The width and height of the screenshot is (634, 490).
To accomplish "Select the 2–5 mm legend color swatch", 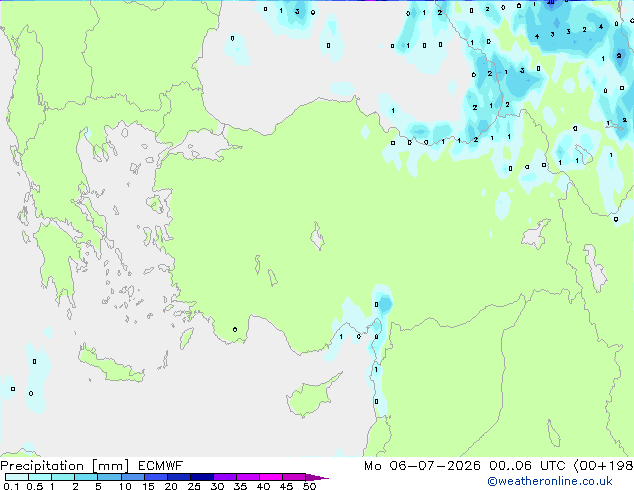I will 86,477.
